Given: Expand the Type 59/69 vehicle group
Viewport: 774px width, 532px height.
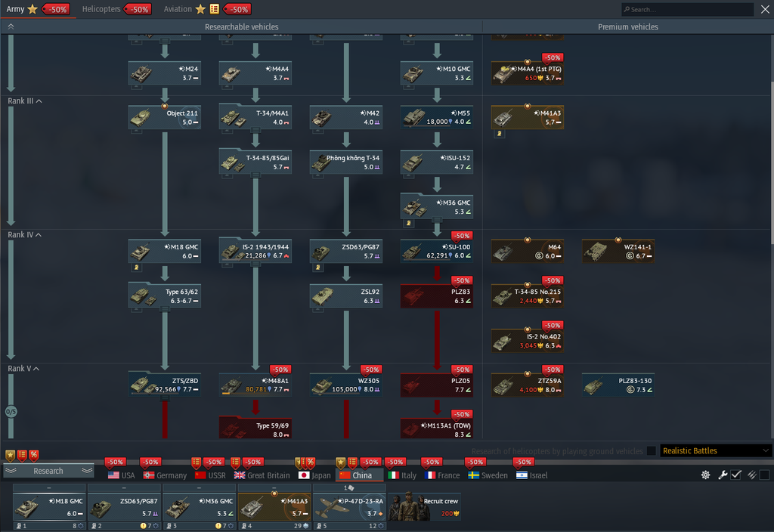Looking at the screenshot, I should (x=255, y=428).
